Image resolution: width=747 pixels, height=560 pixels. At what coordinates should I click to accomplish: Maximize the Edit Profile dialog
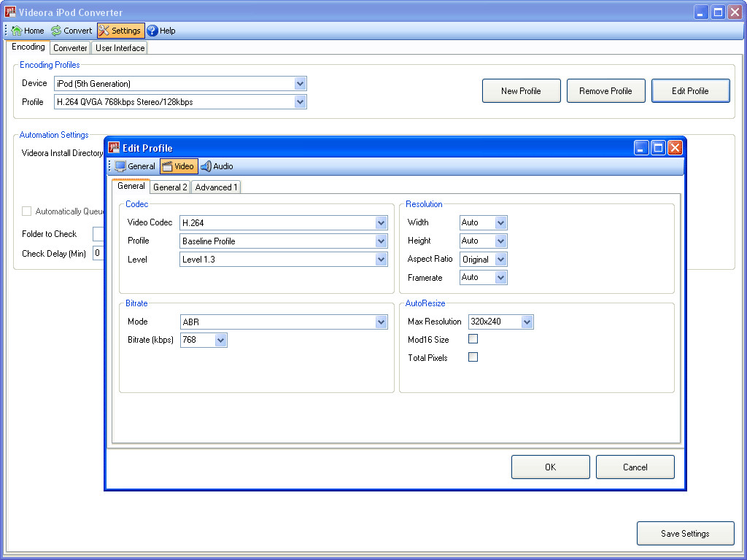658,148
